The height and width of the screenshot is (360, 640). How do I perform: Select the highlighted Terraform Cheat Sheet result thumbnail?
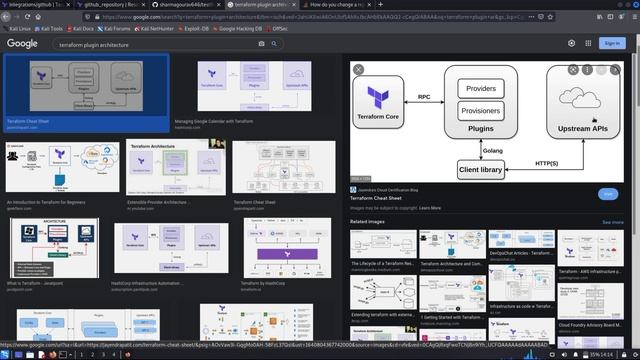tap(86, 86)
